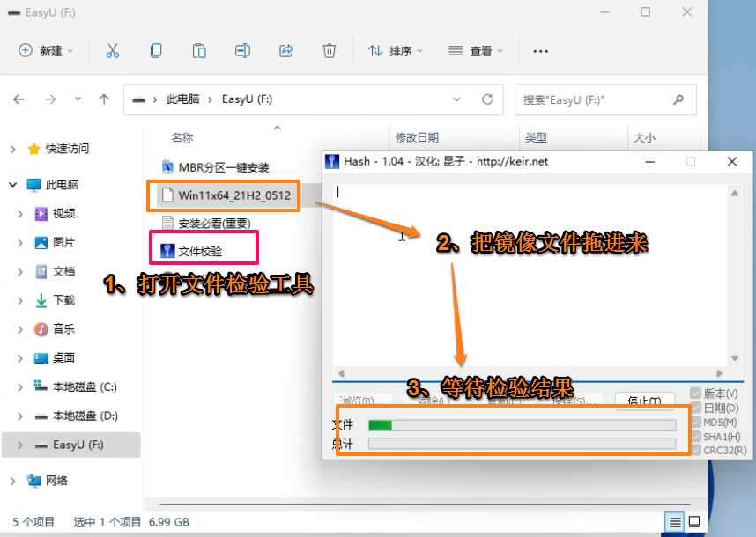Image resolution: width=756 pixels, height=537 pixels.
Task: Click the drive icon in the address bar
Action: pyautogui.click(x=139, y=99)
